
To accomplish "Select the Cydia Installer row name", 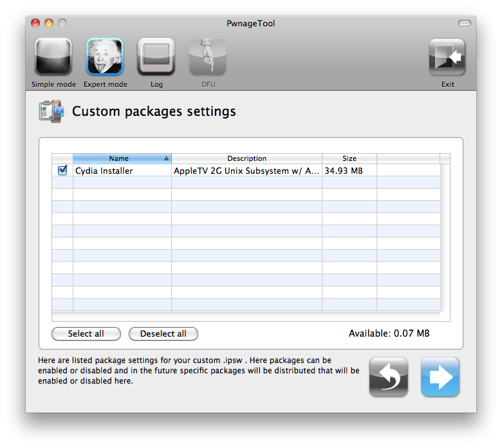I will click(104, 171).
